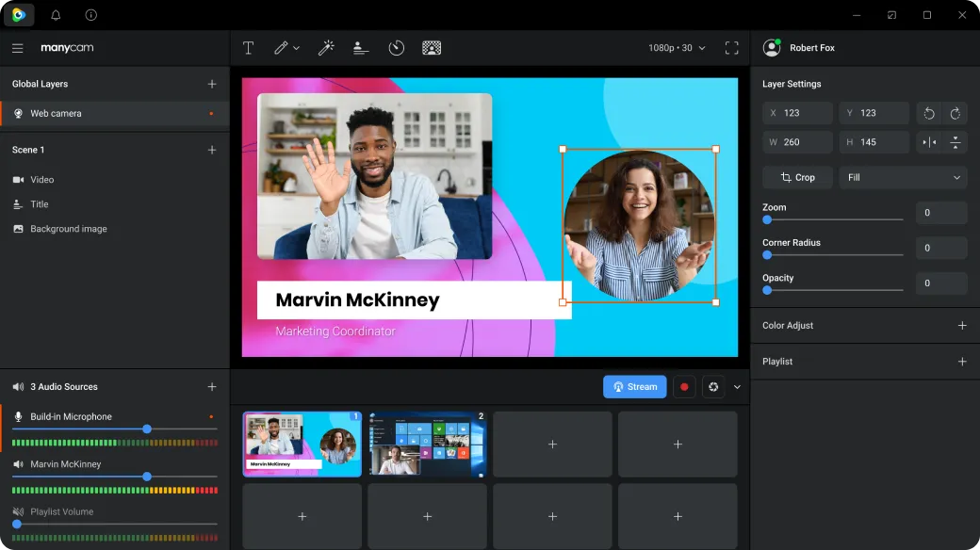Enter preview fullscreen mode
980x550 pixels.
click(x=732, y=47)
